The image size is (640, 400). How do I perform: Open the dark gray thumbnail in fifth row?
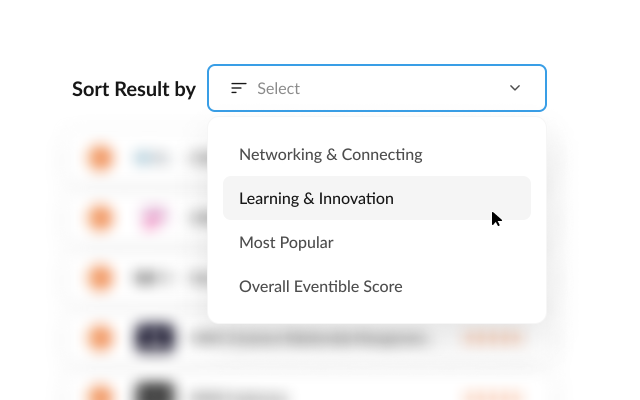point(154,392)
